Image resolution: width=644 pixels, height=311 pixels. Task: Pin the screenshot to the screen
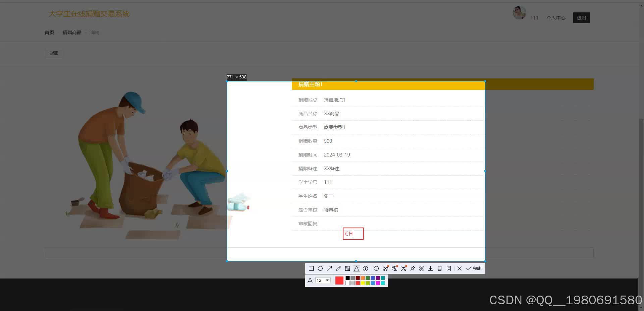(x=413, y=268)
